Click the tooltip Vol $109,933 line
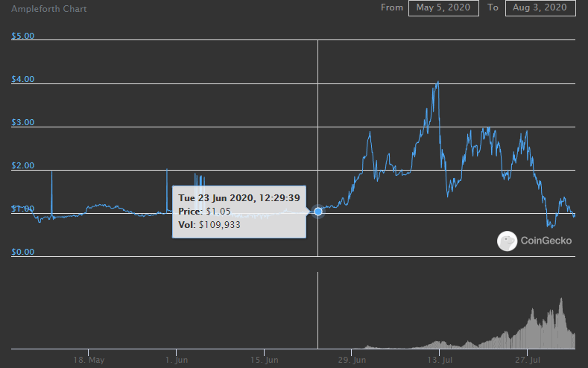588x368 pixels. pos(209,225)
